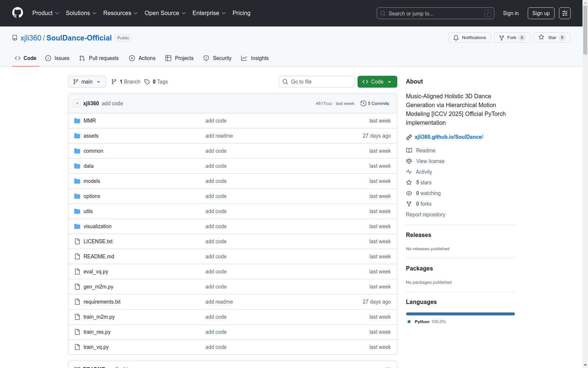Open the xjli360 owner profile link
Screen dimensions: 588x368
31,38
